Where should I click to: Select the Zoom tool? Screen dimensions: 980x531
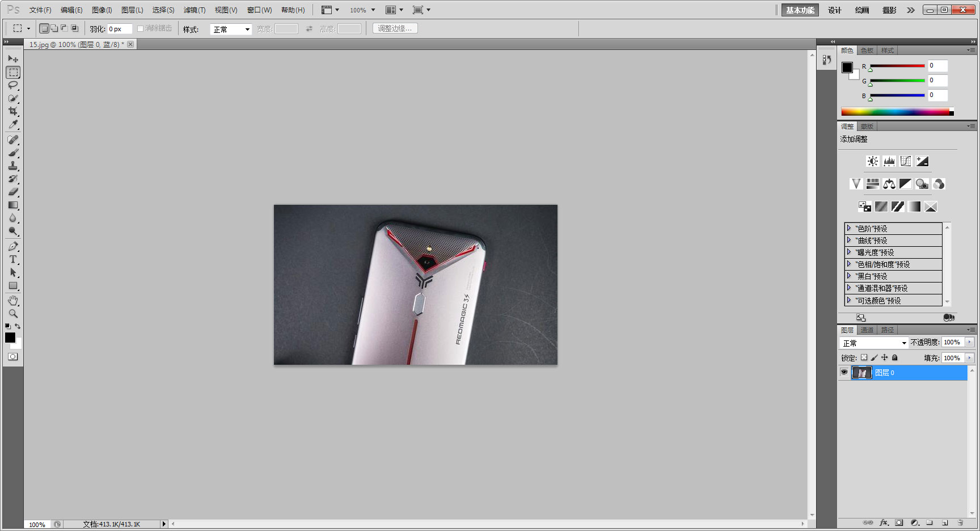tap(14, 313)
